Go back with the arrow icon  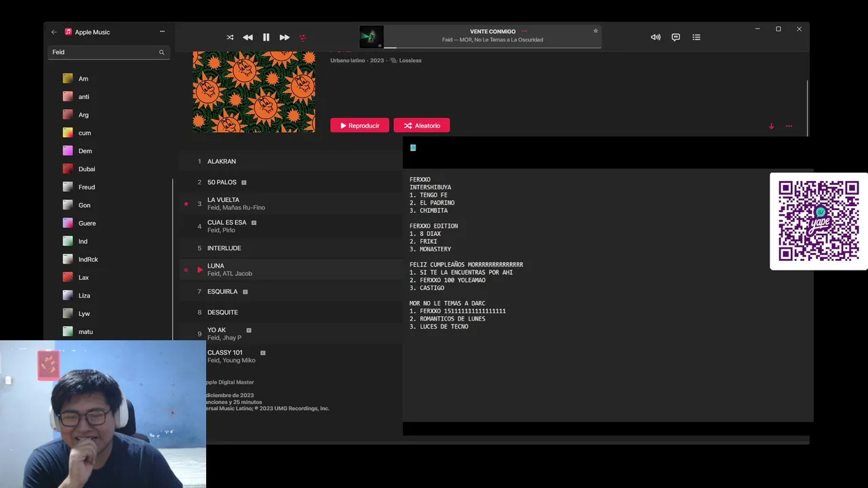(54, 32)
